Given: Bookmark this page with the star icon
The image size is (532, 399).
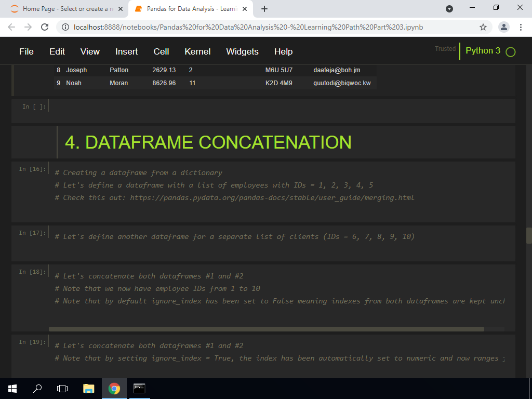Looking at the screenshot, I should click(483, 27).
